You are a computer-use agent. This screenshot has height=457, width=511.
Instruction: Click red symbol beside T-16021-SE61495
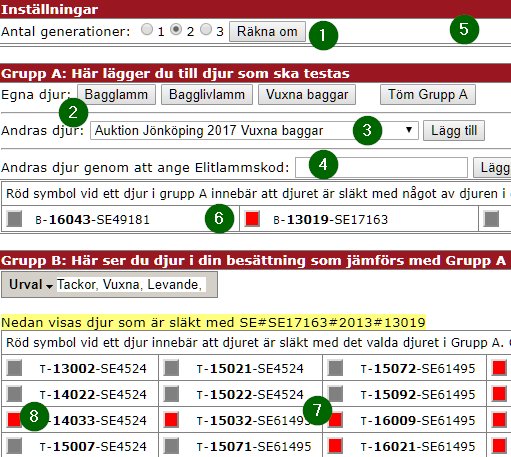coord(335,446)
